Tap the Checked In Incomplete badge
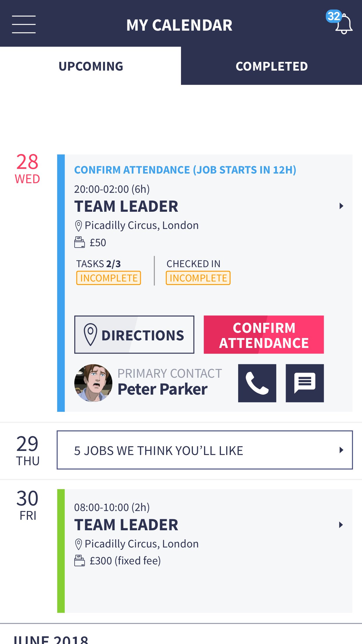 coord(198,278)
